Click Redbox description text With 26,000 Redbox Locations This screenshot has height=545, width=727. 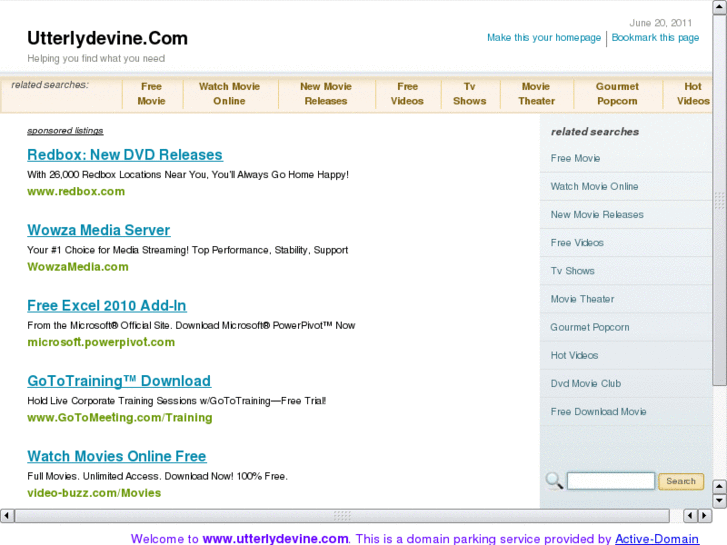[x=188, y=175]
